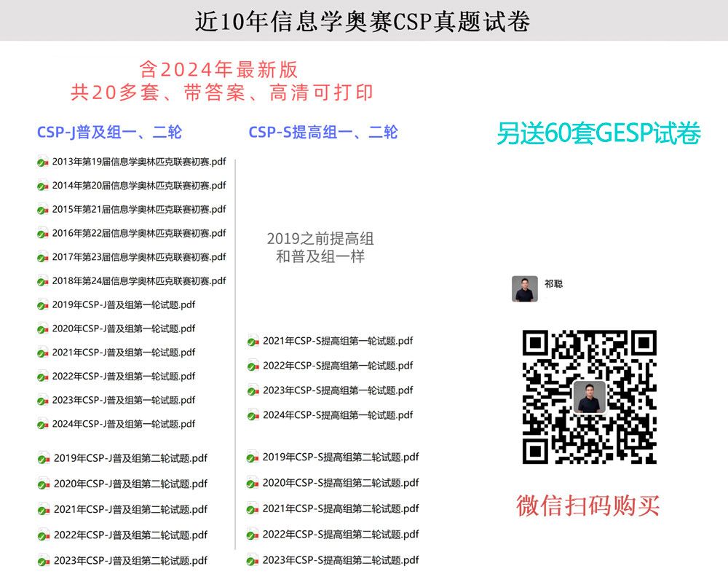
Task: Click the PDF icon beside 2021年CSP-S提高组第二轮试题
Action: pos(253,508)
